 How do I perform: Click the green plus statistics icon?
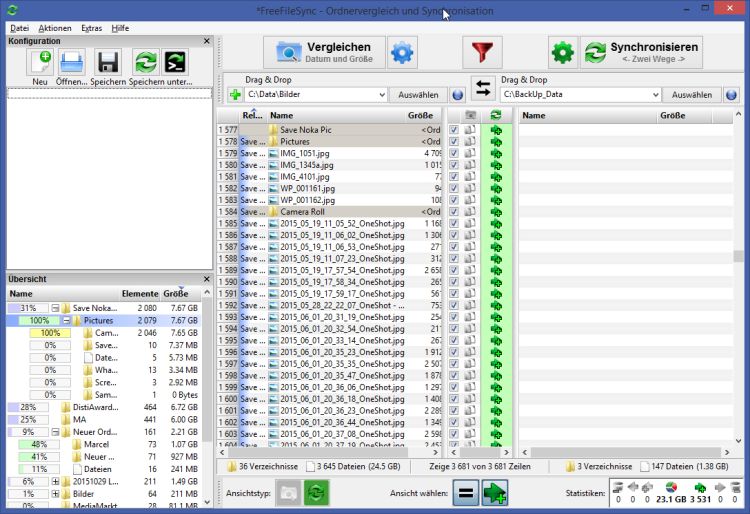(700, 487)
